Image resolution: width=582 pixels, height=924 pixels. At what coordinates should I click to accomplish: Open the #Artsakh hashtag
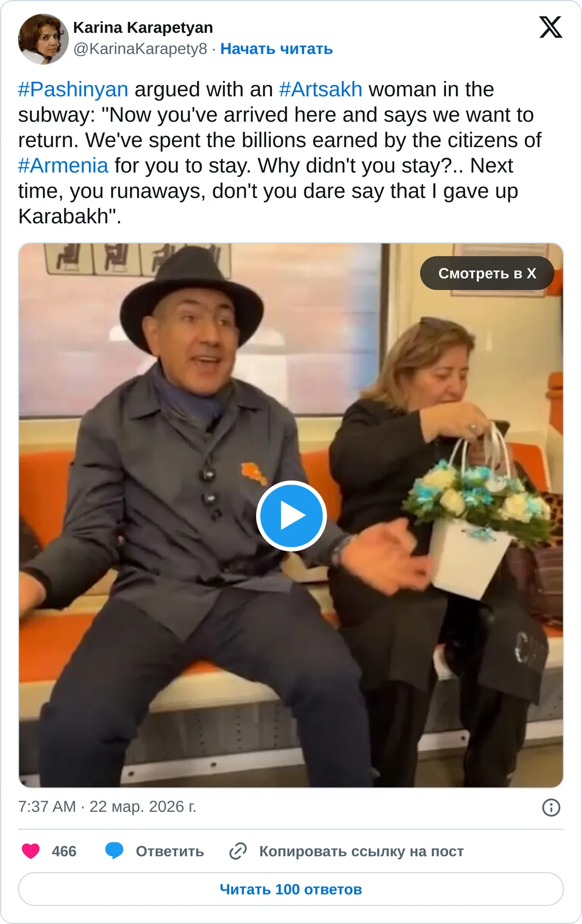pos(321,89)
